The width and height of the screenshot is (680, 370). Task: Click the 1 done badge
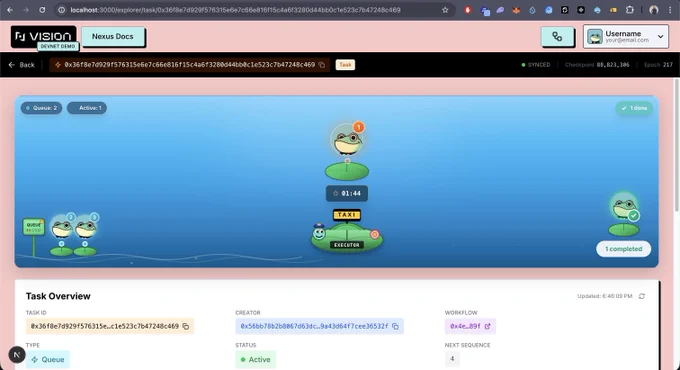(634, 108)
